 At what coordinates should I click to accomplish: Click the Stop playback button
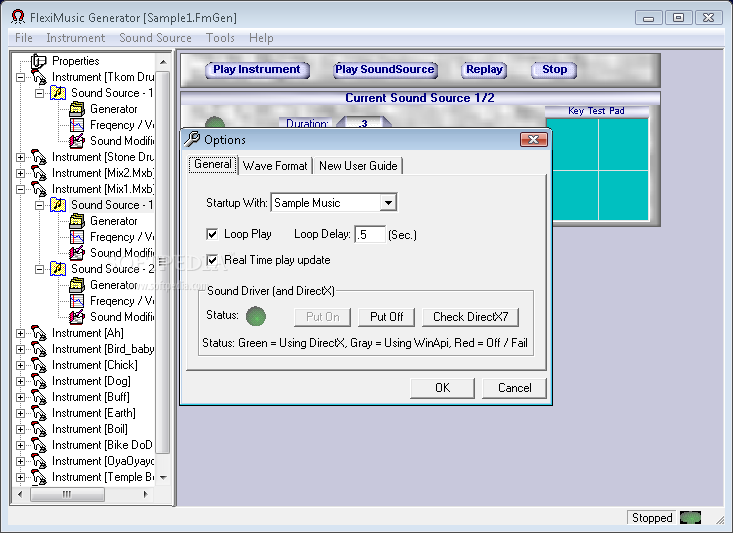click(x=554, y=70)
